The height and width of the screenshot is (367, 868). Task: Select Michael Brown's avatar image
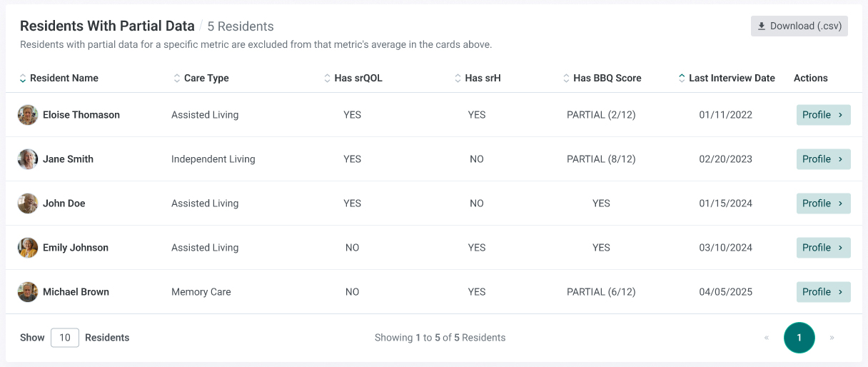pos(28,292)
